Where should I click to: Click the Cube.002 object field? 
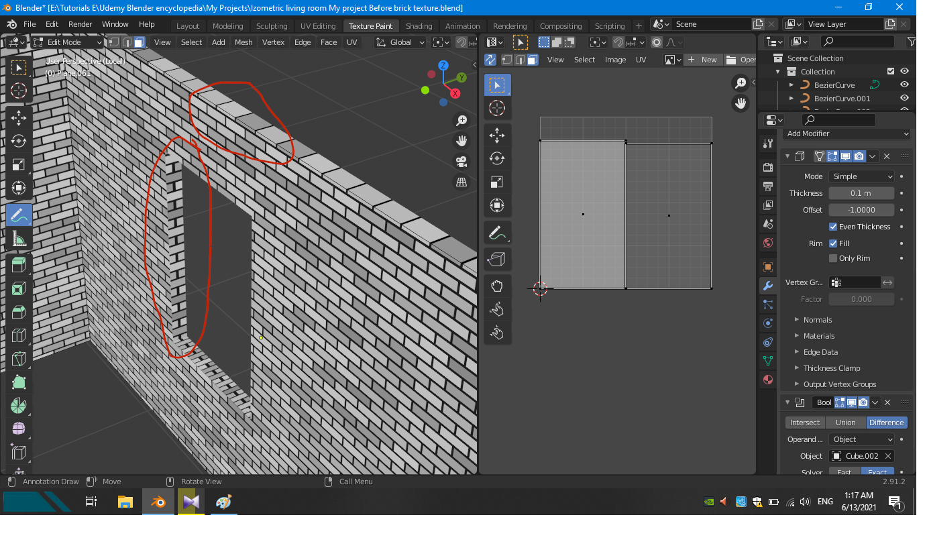click(862, 456)
